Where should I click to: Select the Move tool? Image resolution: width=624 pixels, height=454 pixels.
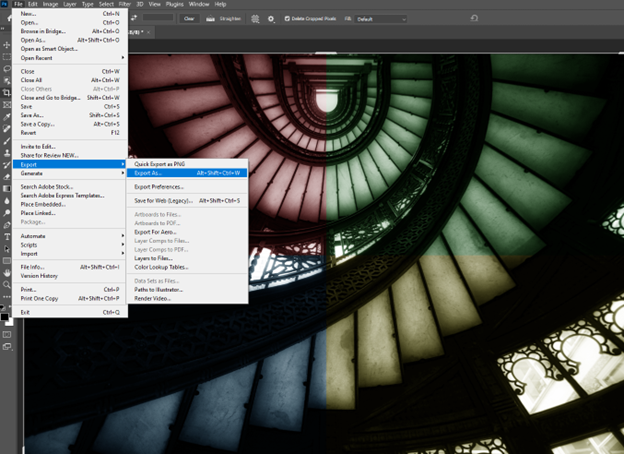pos(7,45)
